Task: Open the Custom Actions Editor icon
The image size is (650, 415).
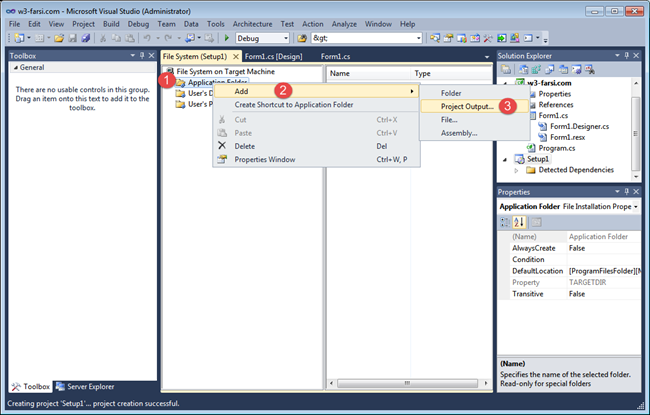Action: 577,70
